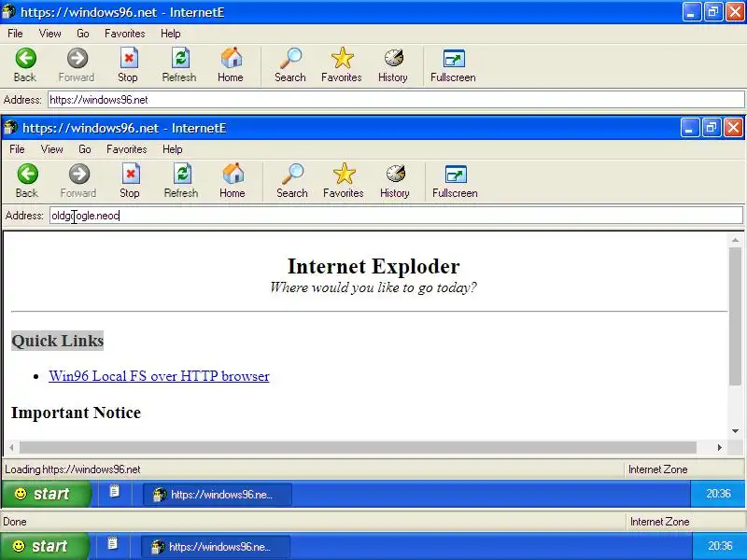Click the horizontal scrollbar right arrow
747x560 pixels.
point(719,447)
